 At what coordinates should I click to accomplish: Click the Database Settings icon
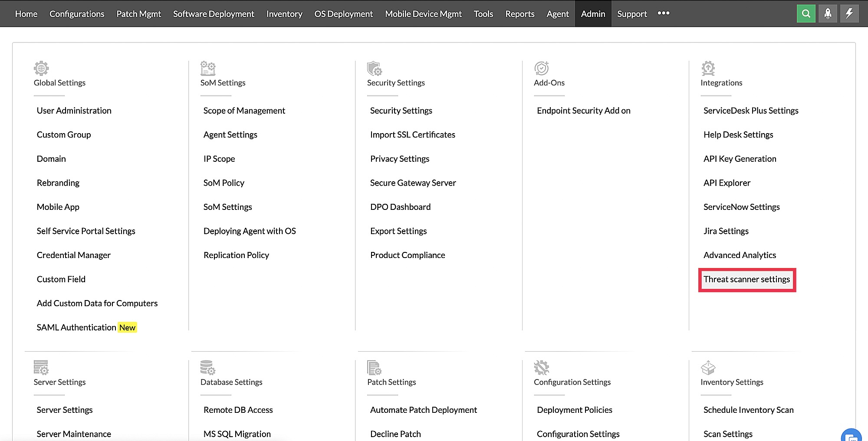click(207, 368)
